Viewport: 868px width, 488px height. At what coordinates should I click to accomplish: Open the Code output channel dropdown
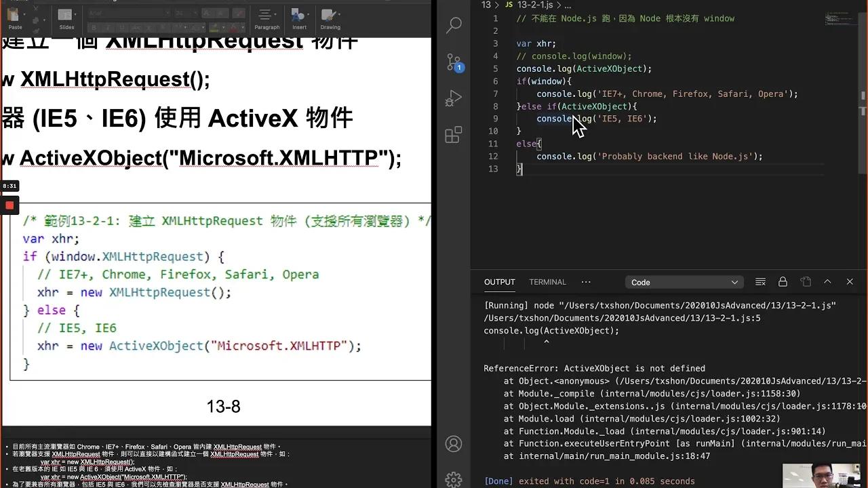(x=684, y=282)
